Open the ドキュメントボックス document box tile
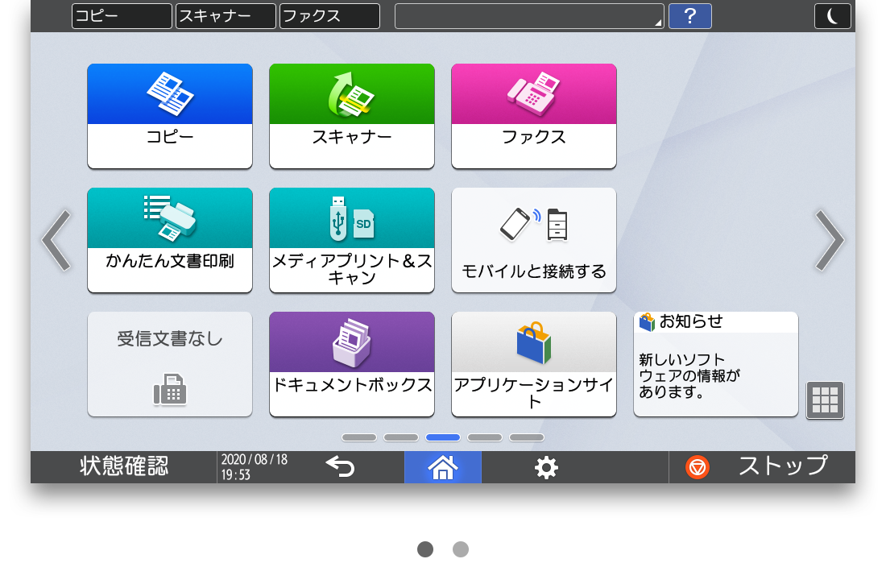Image resolution: width=886 pixels, height=588 pixels. [352, 364]
